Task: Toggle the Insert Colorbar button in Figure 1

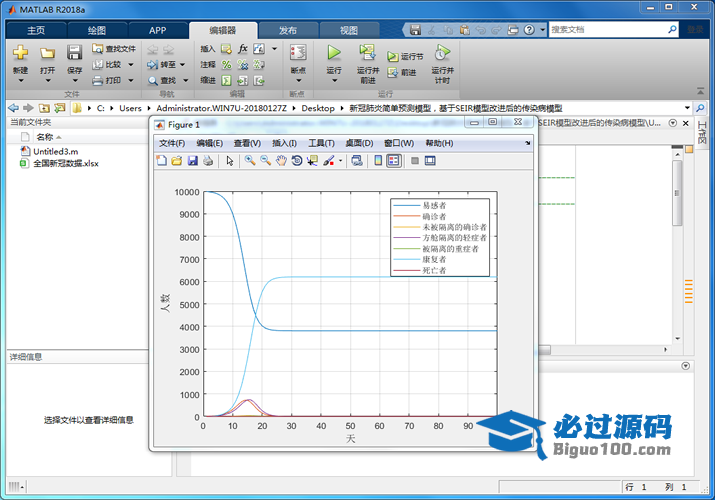Action: pos(378,160)
